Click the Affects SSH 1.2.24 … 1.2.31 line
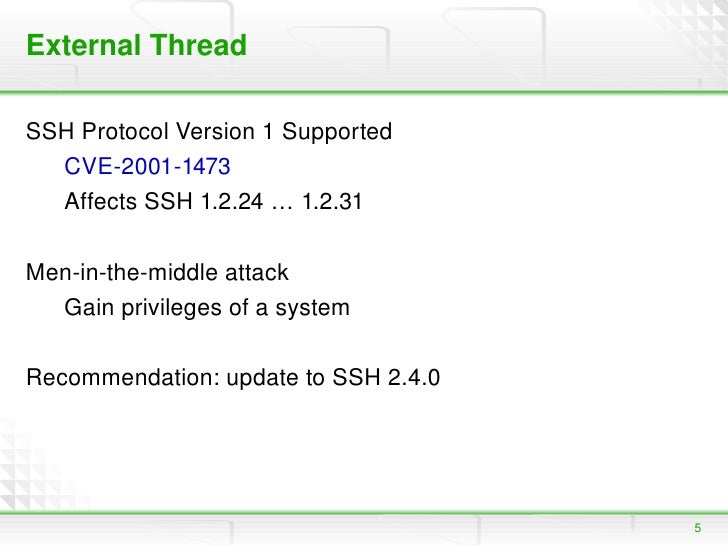Image resolution: width=728 pixels, height=546 pixels. point(213,202)
